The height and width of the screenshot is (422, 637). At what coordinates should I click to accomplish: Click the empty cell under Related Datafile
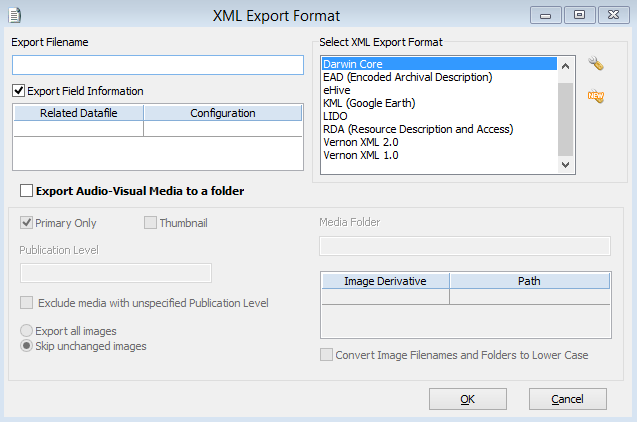click(78, 128)
